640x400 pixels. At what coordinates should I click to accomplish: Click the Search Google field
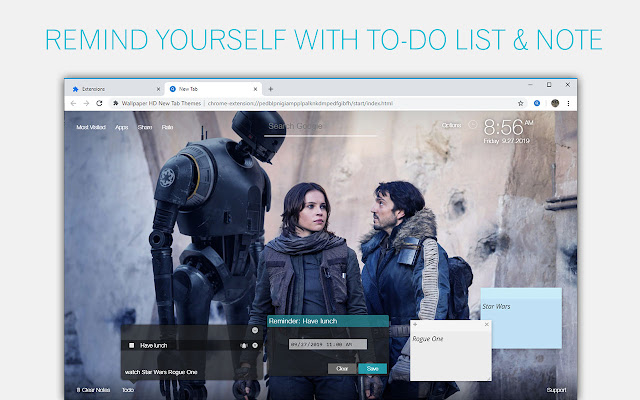(320, 127)
